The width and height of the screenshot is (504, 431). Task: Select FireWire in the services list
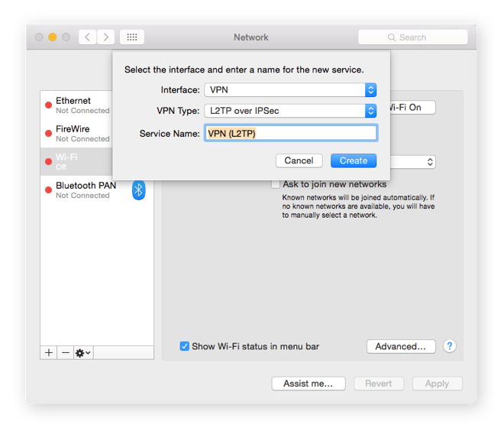[x=76, y=134]
